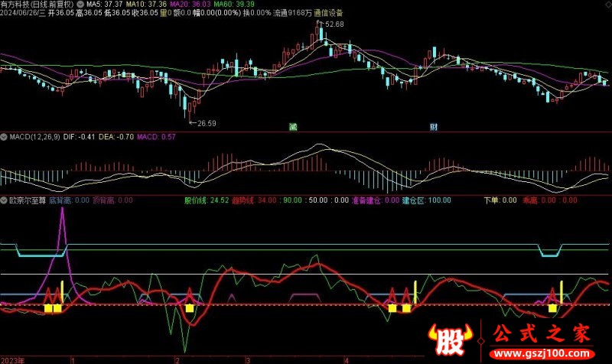Click the 换0.00% turnover value
Viewport: 612px width, 364px height.
pos(257,13)
